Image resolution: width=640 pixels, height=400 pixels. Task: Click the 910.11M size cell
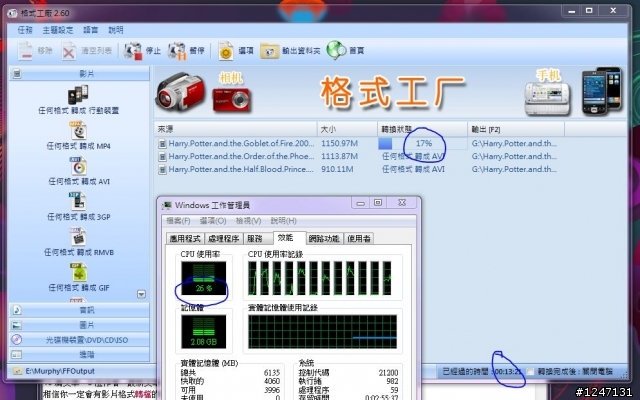[x=337, y=169]
